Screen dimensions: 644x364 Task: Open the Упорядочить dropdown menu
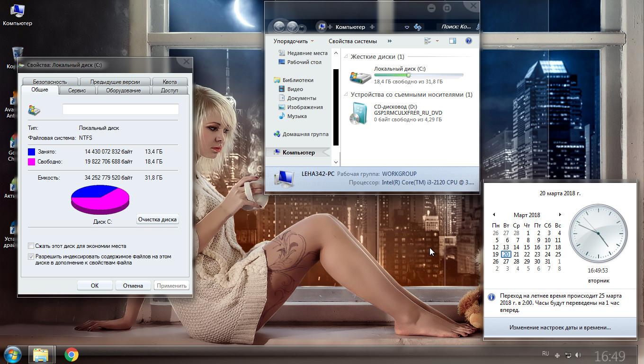click(x=294, y=41)
